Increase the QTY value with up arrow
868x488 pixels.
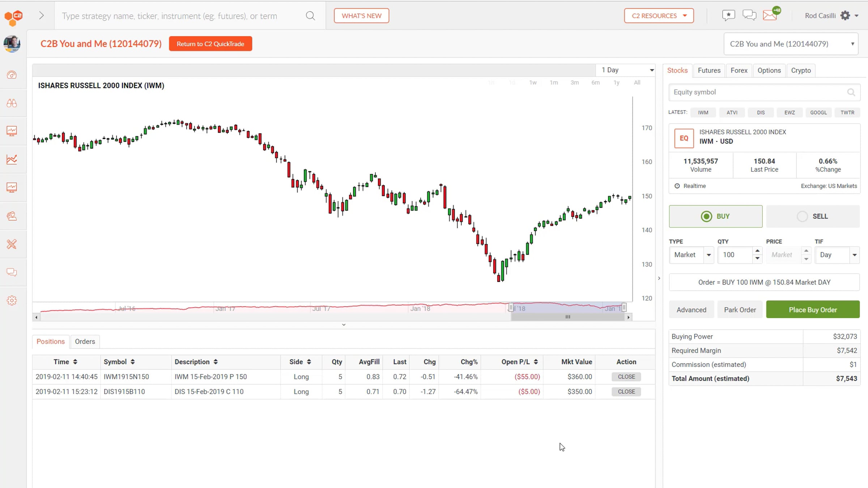coord(757,251)
